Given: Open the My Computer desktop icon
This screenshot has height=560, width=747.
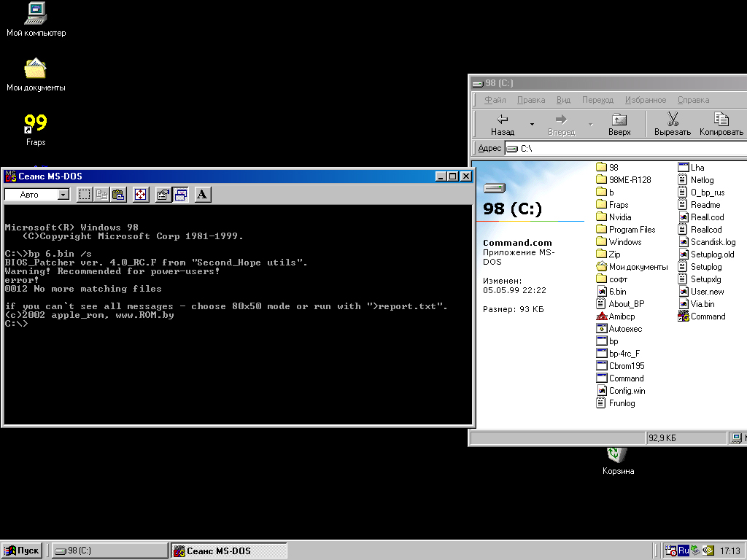Looking at the screenshot, I should 36,19.
